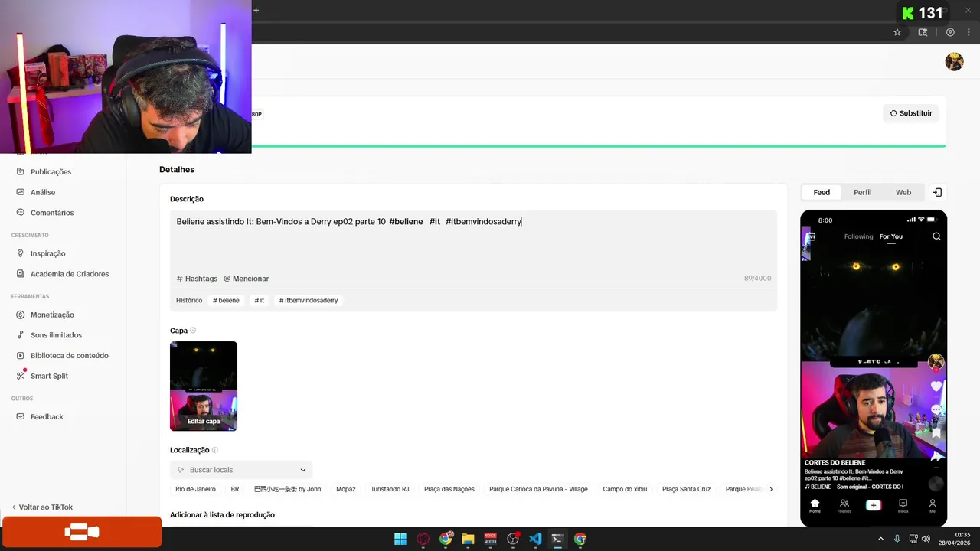980x551 pixels.
Task: Go to Comentários in the sidebar
Action: tap(52, 213)
